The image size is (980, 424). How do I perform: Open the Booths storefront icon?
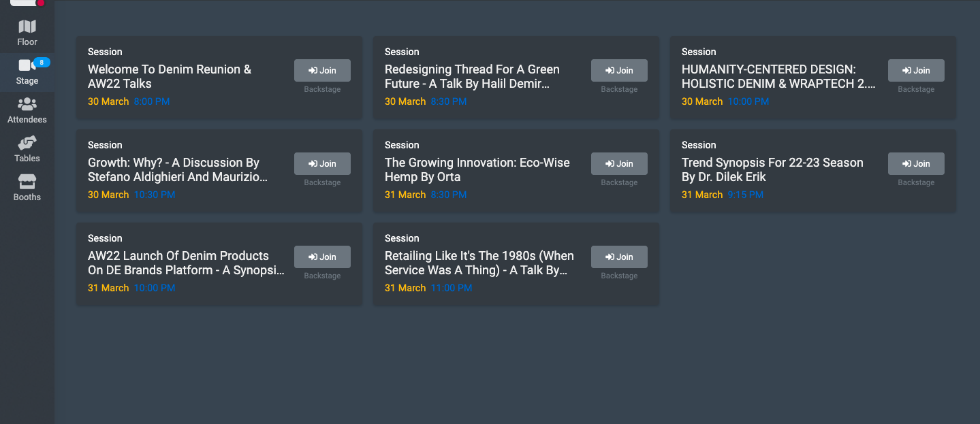point(27,182)
